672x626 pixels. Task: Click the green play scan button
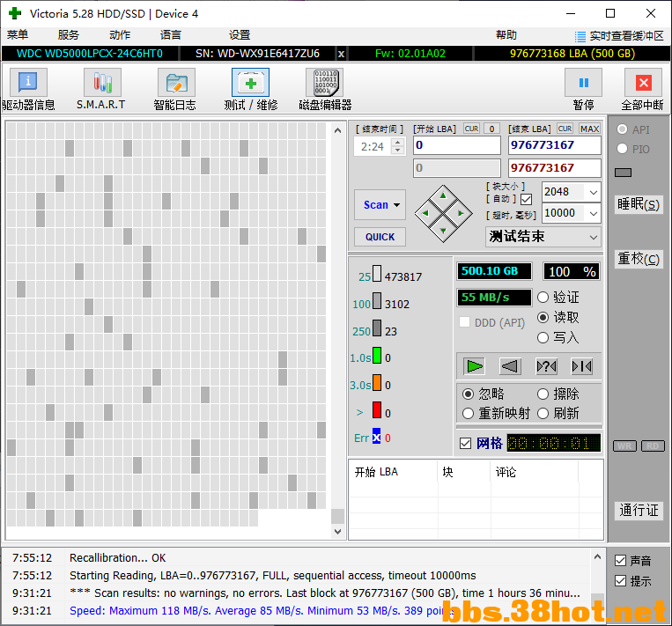pos(474,366)
